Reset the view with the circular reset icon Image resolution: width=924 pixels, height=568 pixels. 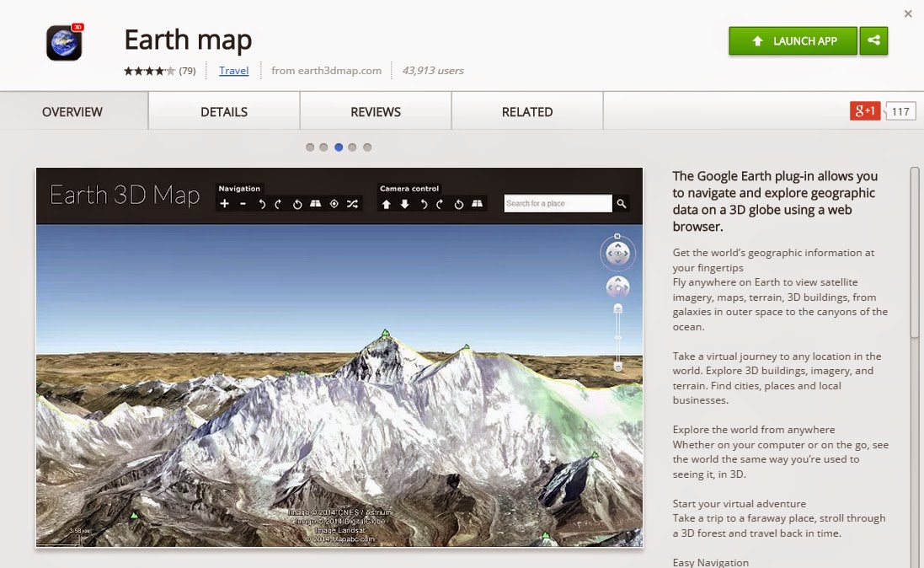tap(297, 203)
